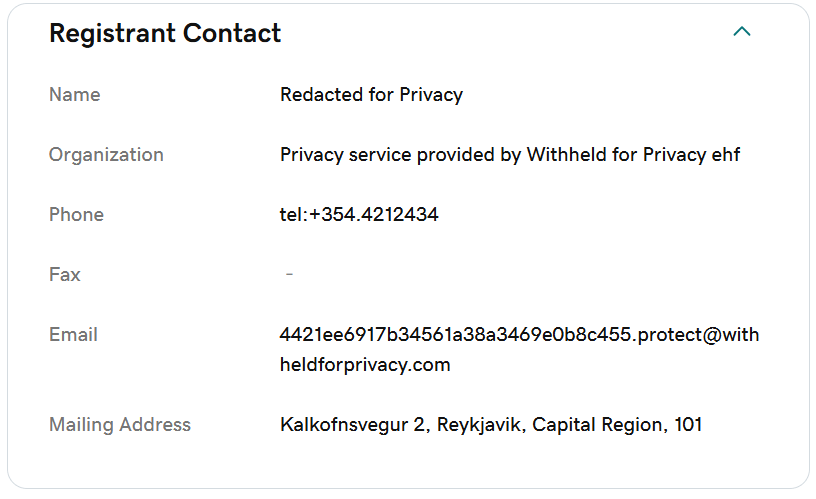The height and width of the screenshot is (499, 816).
Task: Click the word Contact in the heading
Action: [x=232, y=33]
